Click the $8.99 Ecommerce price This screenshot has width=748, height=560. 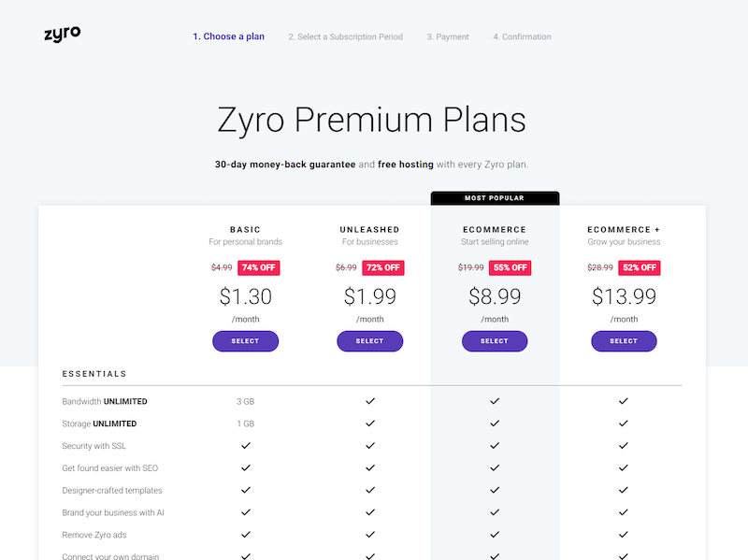click(x=495, y=296)
